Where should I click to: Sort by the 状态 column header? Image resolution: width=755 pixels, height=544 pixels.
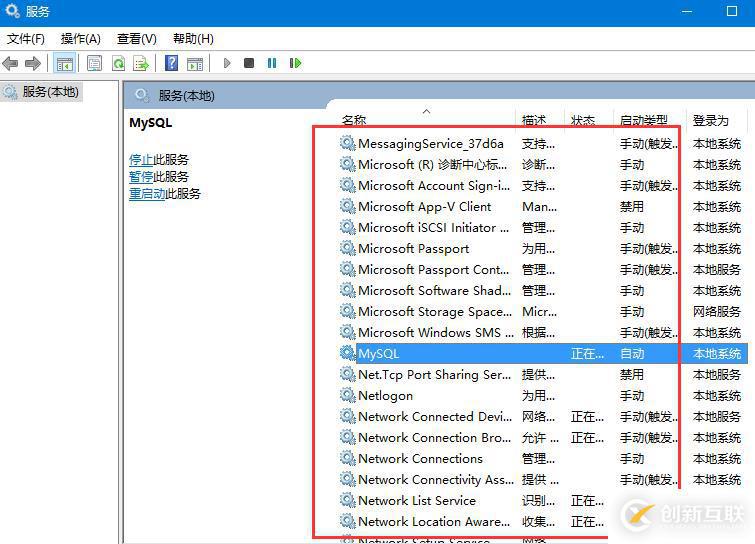583,120
